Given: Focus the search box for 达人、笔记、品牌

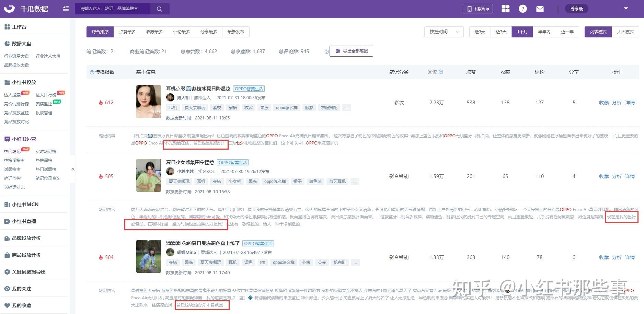Looking at the screenshot, I should 112,9.
